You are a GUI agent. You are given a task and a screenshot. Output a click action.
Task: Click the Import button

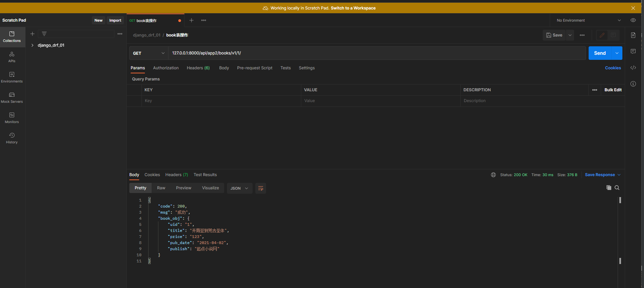coord(115,20)
